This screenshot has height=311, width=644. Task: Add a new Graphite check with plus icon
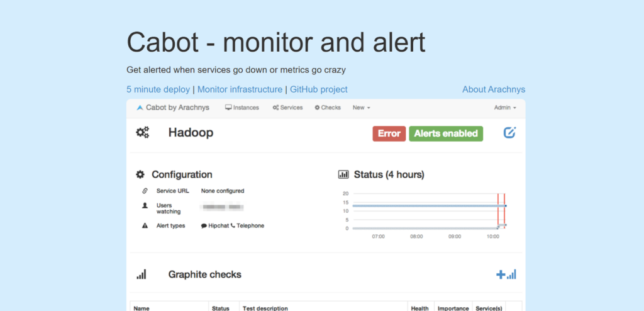click(506, 274)
